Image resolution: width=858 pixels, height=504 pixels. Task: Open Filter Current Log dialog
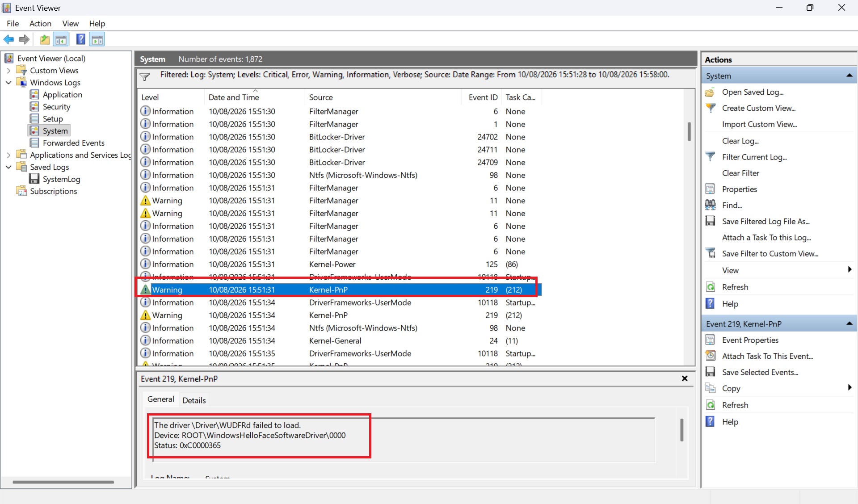point(754,157)
